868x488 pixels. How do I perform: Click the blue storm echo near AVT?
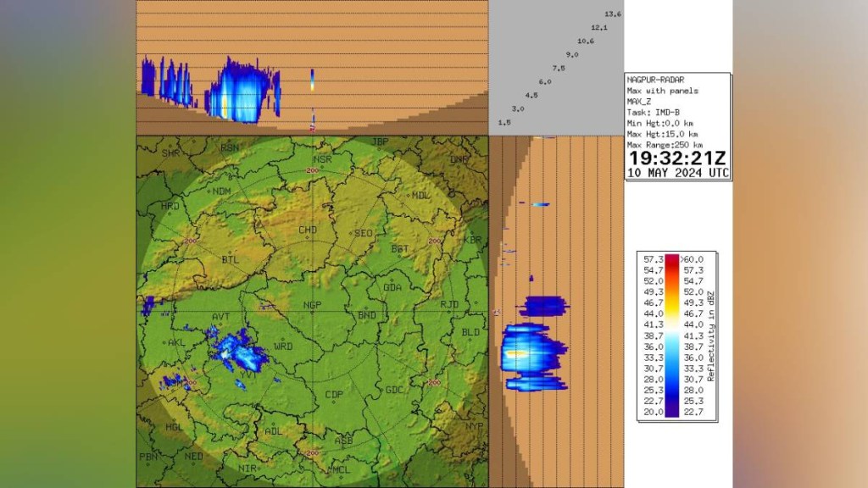pos(237,350)
